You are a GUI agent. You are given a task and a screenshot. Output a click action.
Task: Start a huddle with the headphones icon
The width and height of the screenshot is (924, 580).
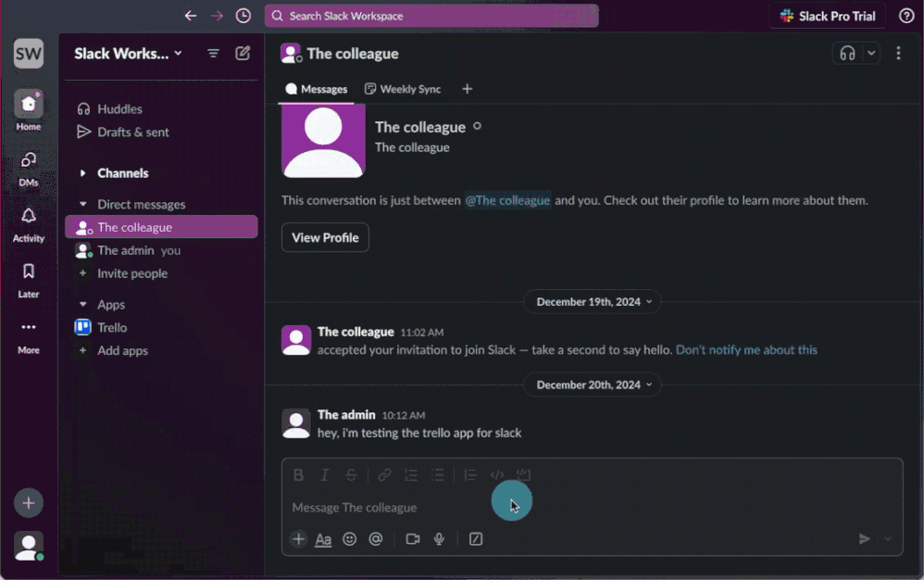coord(847,54)
